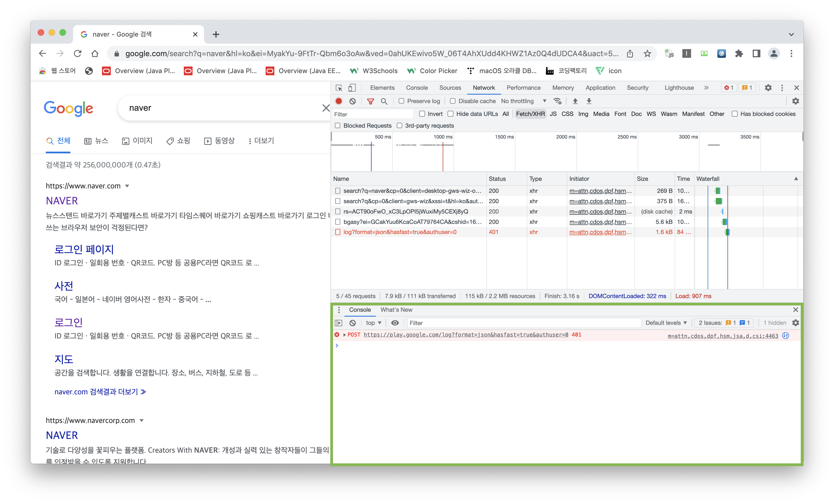Check the Invert filter checkbox
The width and height of the screenshot is (834, 504).
[x=422, y=114]
